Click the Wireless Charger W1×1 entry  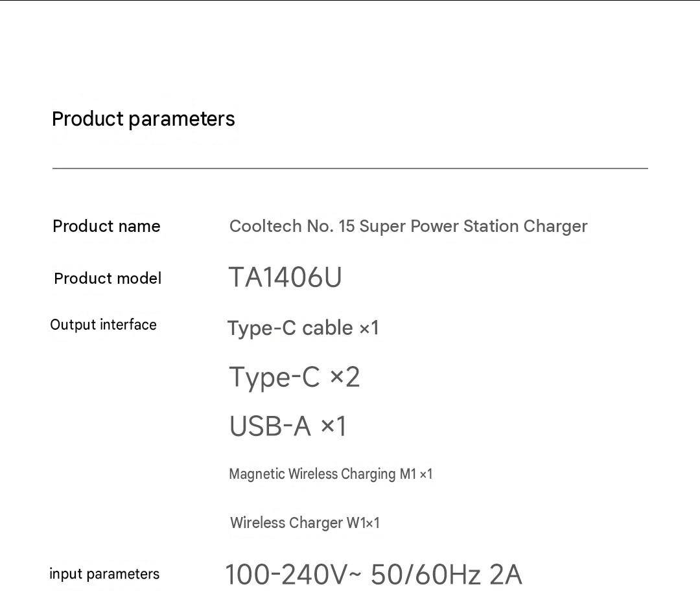(x=305, y=523)
